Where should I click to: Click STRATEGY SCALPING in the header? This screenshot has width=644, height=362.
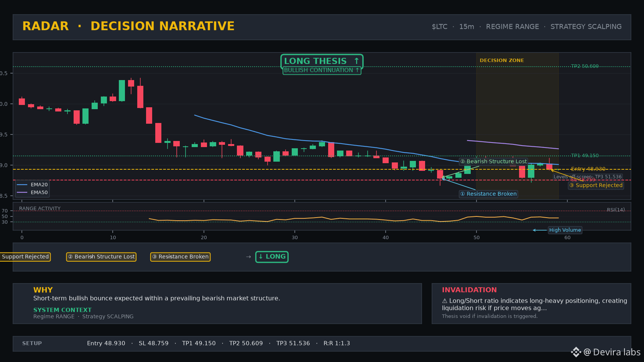coord(586,27)
